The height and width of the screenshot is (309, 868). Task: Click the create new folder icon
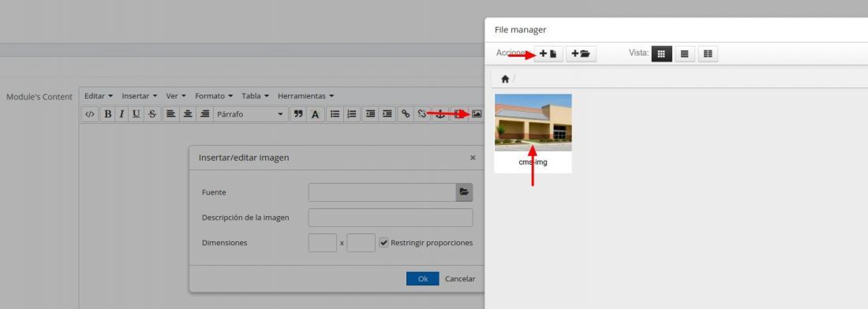coord(581,54)
